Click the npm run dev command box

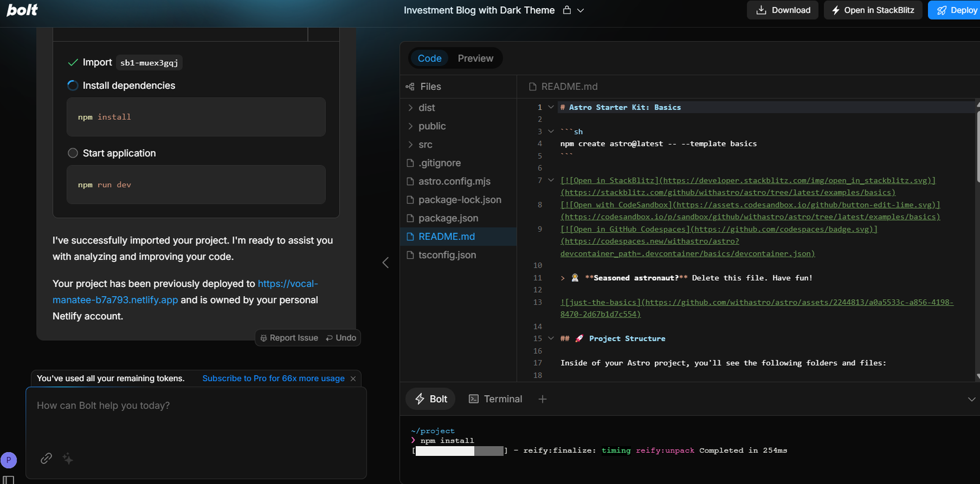pos(196,185)
